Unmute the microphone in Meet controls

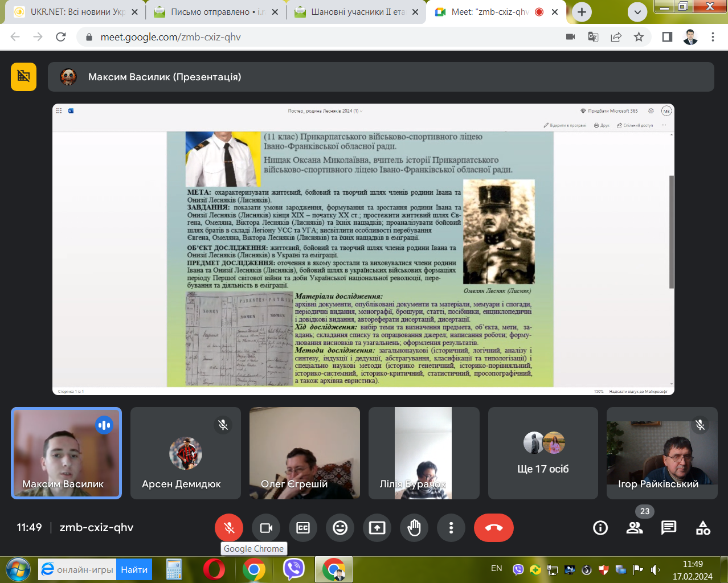pyautogui.click(x=229, y=528)
